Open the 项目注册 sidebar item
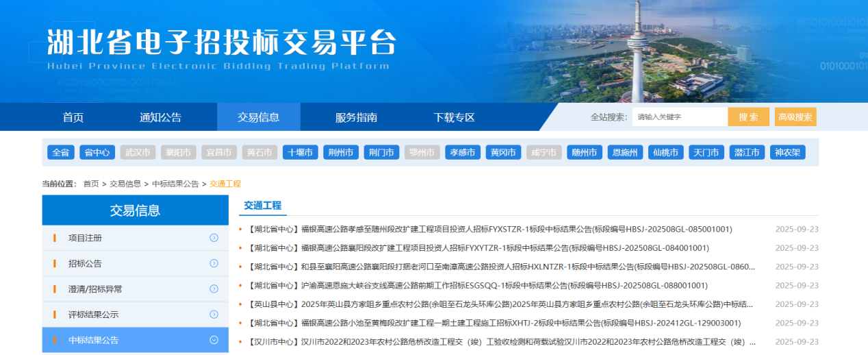This screenshot has width=868, height=355. point(85,238)
